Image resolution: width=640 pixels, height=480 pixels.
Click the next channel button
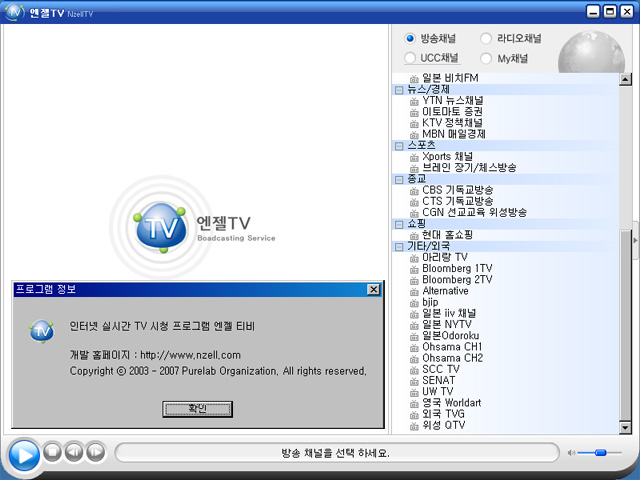(96, 452)
